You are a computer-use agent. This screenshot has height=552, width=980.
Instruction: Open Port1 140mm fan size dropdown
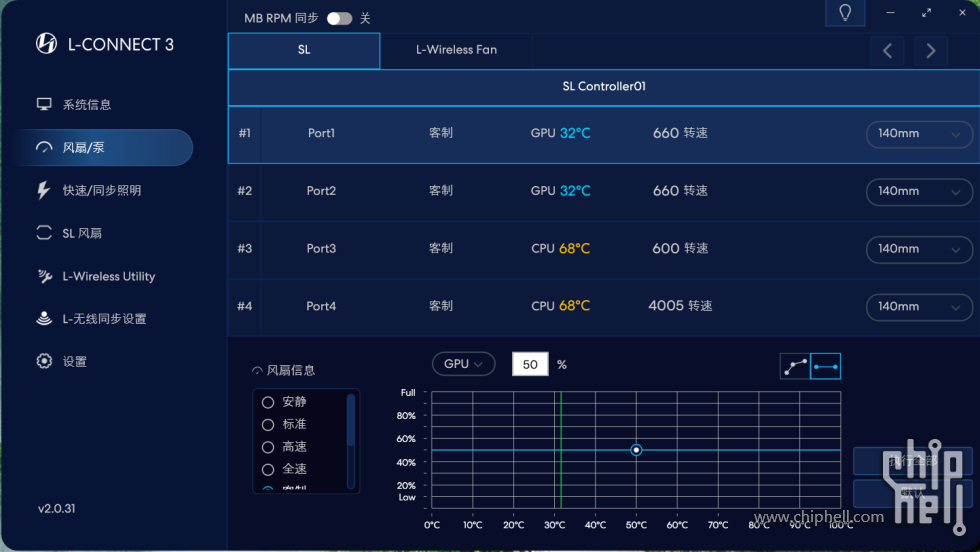(919, 134)
